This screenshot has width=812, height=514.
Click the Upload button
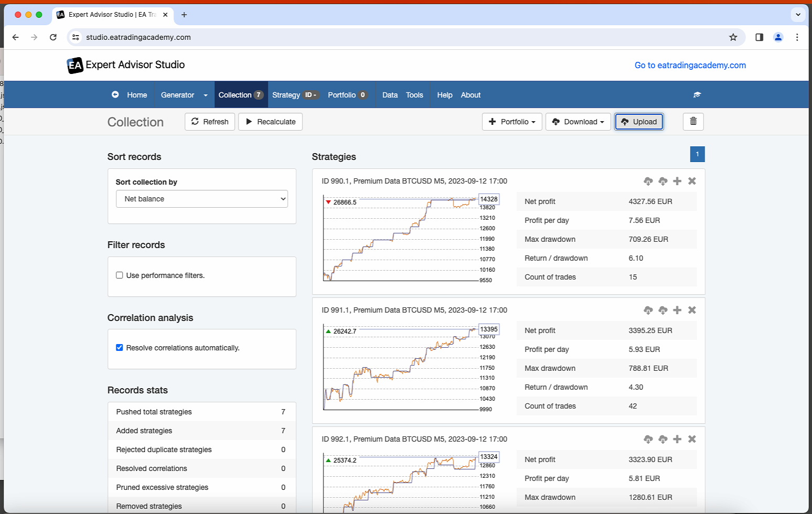click(639, 122)
